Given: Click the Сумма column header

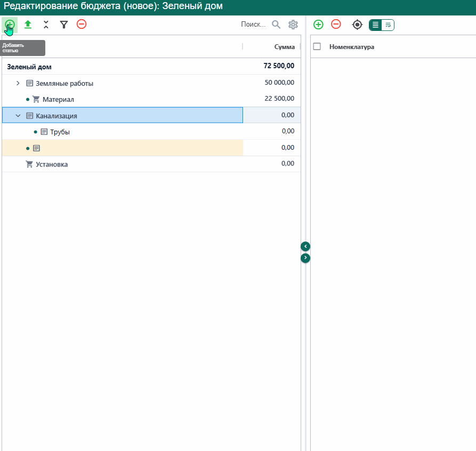Looking at the screenshot, I should coord(285,47).
